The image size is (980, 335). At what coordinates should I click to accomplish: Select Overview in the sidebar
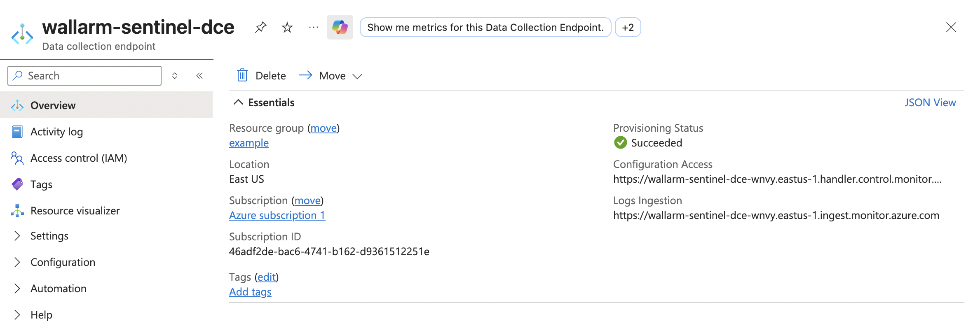click(53, 105)
